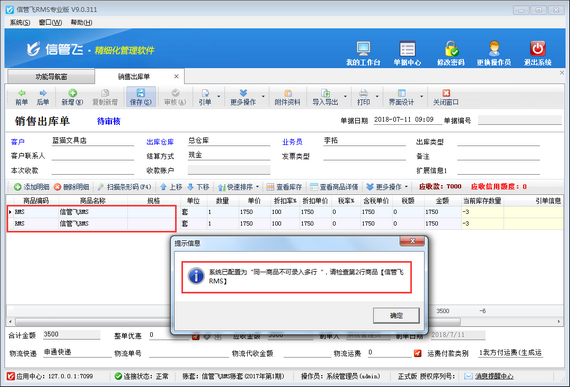Expand the 引单 dropdown arrow

(219, 97)
